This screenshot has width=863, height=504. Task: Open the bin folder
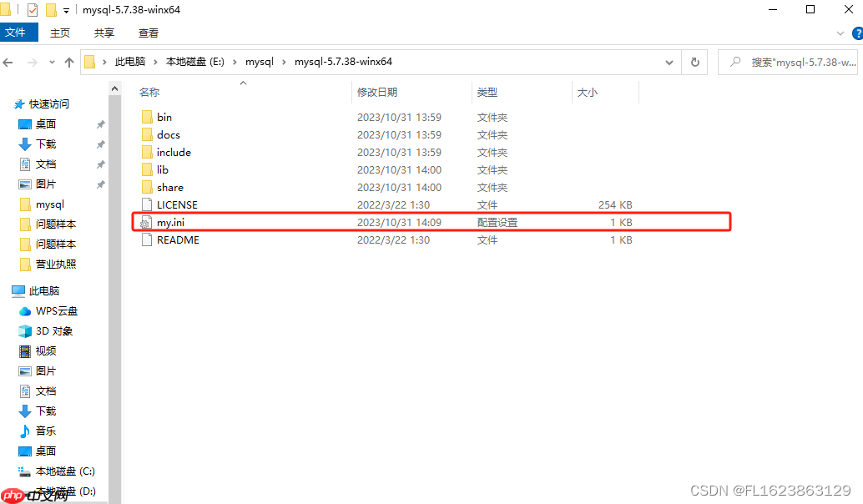point(165,117)
